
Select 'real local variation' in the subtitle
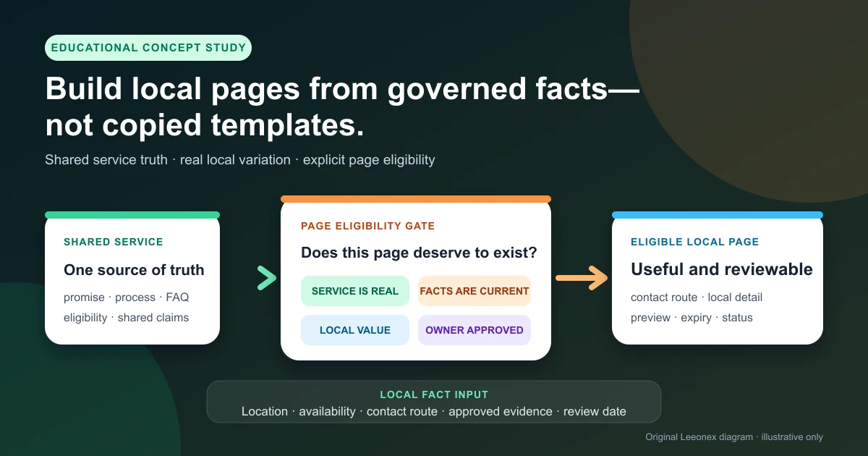coord(235,159)
